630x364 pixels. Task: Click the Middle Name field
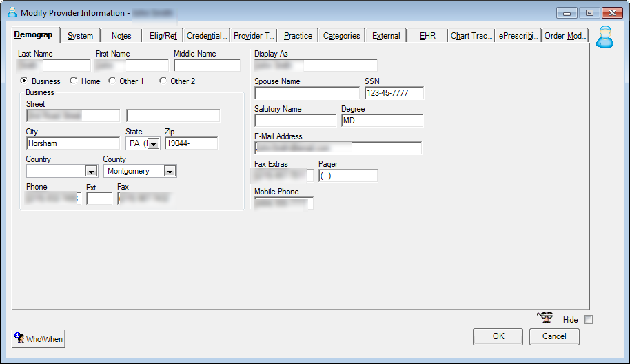click(207, 65)
